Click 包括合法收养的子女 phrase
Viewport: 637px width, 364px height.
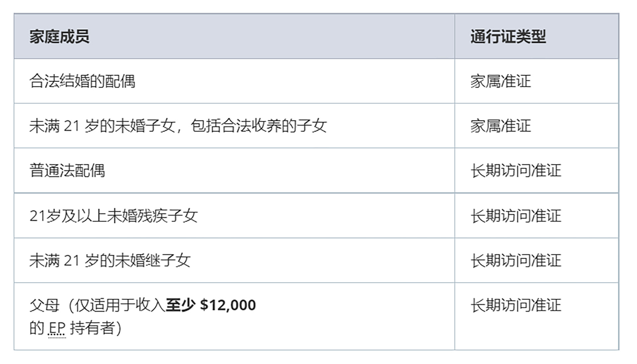click(259, 126)
